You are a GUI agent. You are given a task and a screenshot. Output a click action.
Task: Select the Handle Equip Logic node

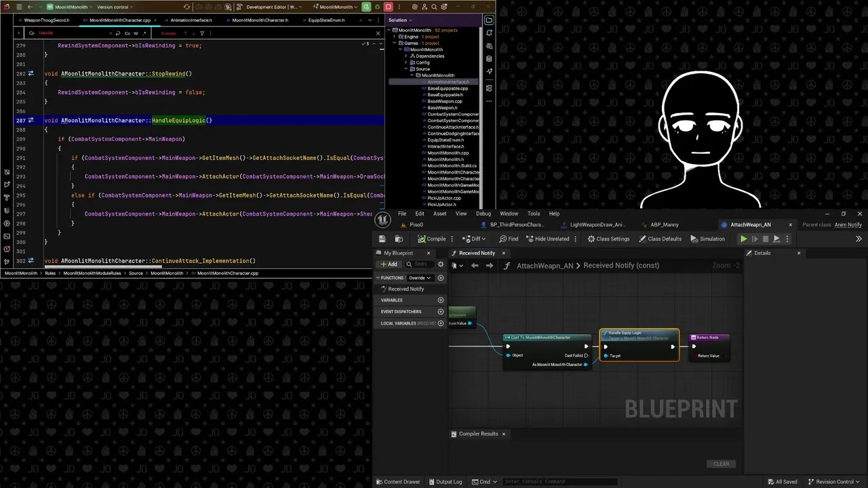click(639, 344)
